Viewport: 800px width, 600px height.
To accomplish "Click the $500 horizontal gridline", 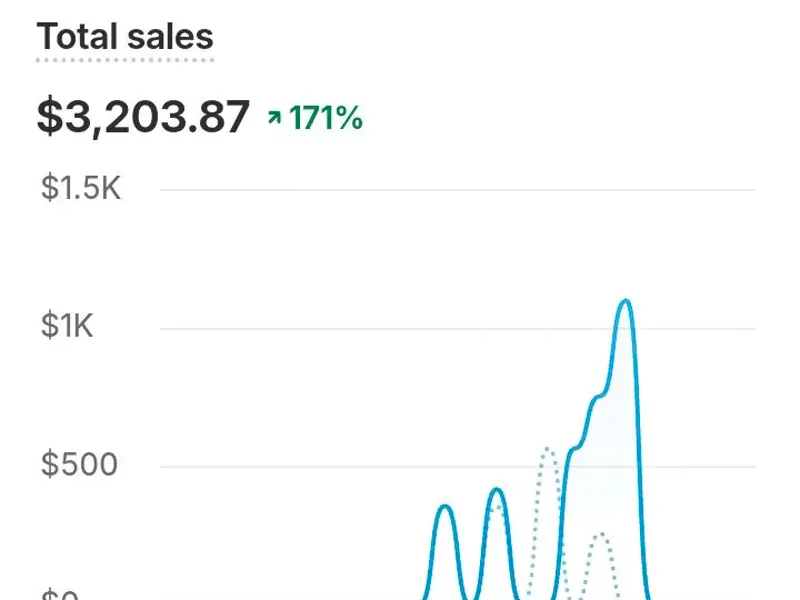I will [300, 466].
